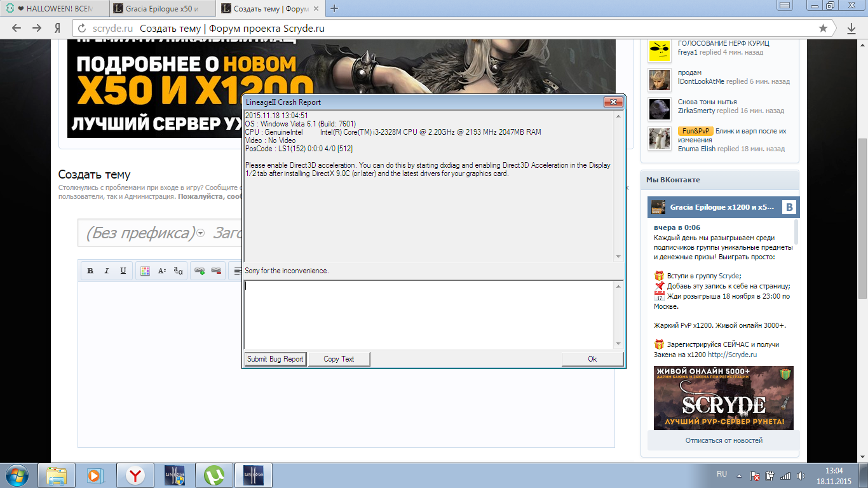Switch to the HALLOWEEN browser tab
The width and height of the screenshot is (868, 488).
tap(54, 9)
